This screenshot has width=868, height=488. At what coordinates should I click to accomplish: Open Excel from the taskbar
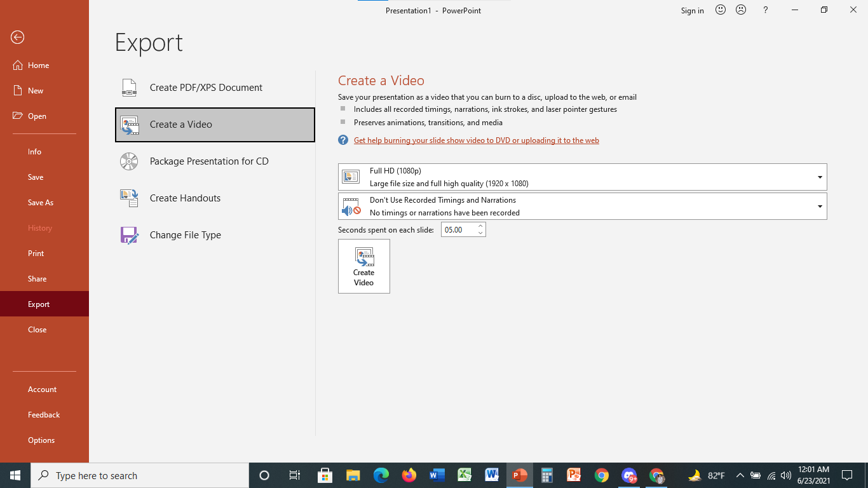(x=465, y=475)
